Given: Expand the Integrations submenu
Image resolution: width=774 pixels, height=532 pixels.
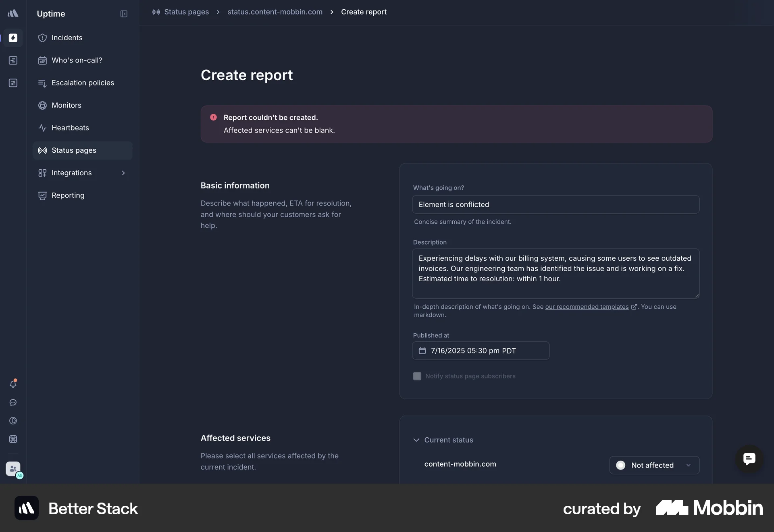Looking at the screenshot, I should 123,173.
